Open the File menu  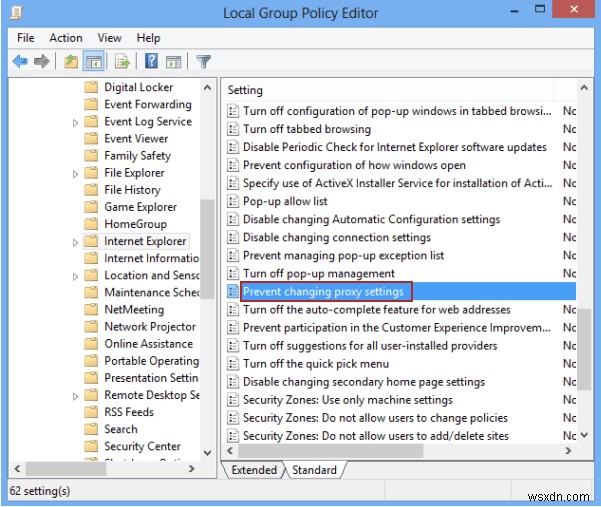(26, 38)
